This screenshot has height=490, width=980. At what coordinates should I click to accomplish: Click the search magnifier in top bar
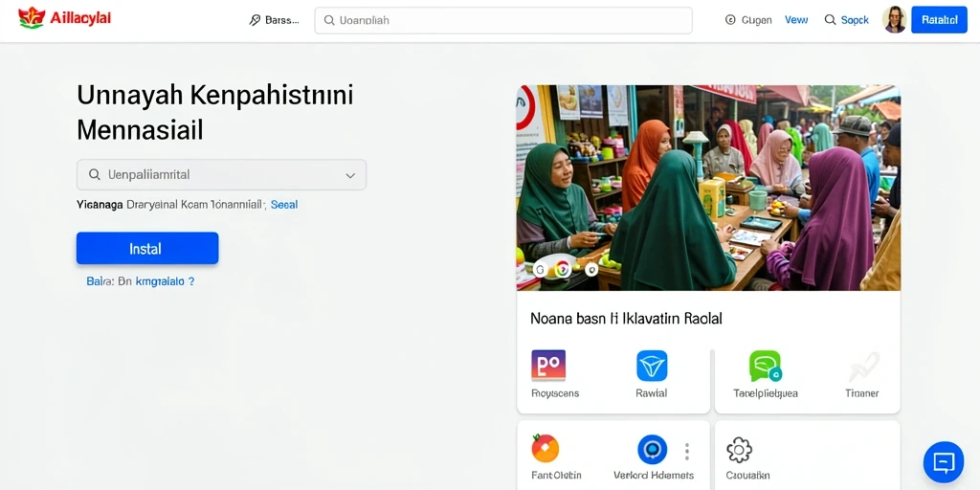(x=329, y=20)
